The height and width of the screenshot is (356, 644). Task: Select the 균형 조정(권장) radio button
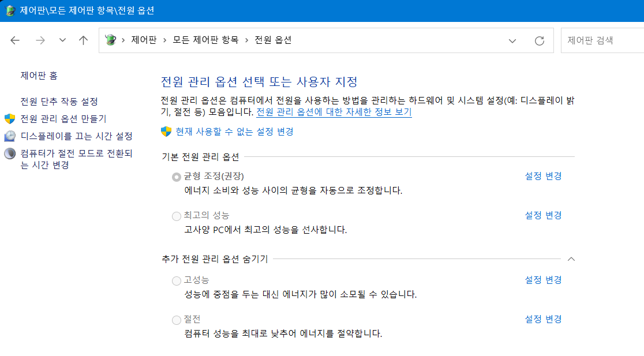[177, 177]
